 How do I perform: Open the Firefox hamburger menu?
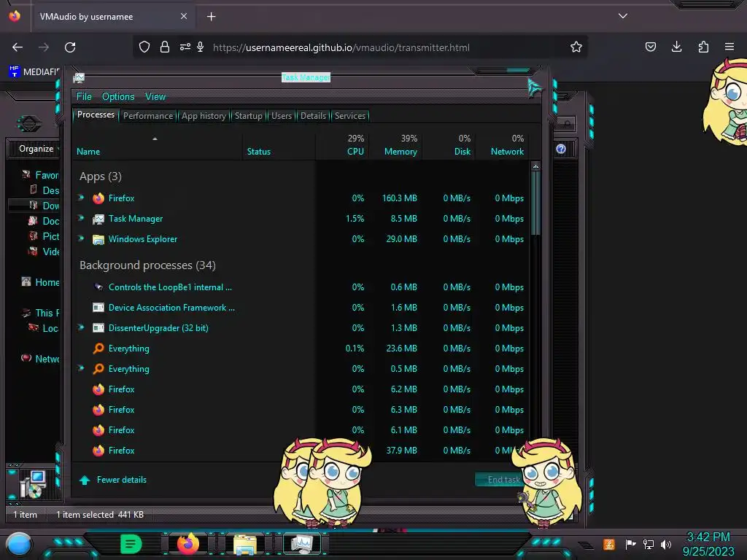coord(729,47)
